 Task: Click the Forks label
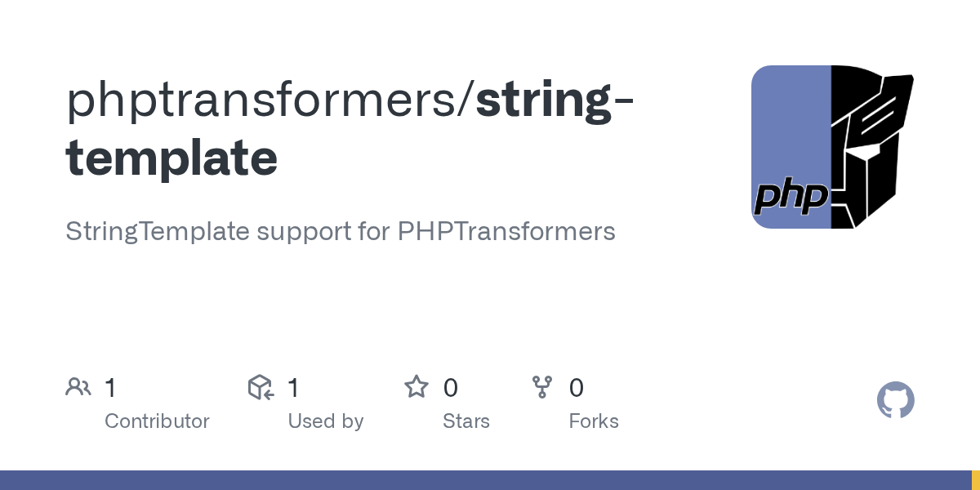594,421
